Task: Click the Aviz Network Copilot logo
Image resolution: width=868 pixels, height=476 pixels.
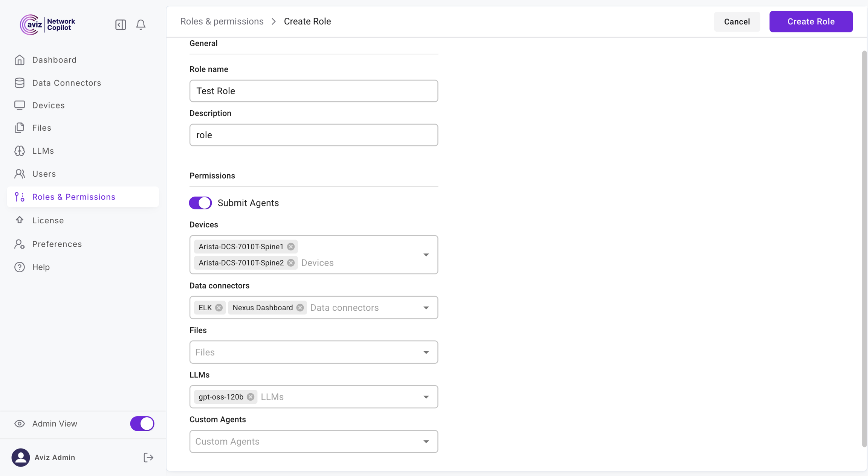Action: pyautogui.click(x=48, y=25)
